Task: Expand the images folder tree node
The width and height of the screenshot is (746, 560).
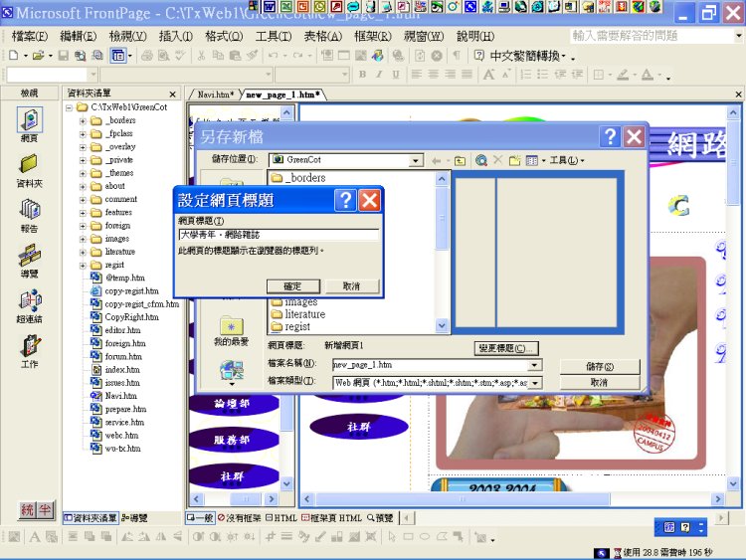Action: click(84, 239)
